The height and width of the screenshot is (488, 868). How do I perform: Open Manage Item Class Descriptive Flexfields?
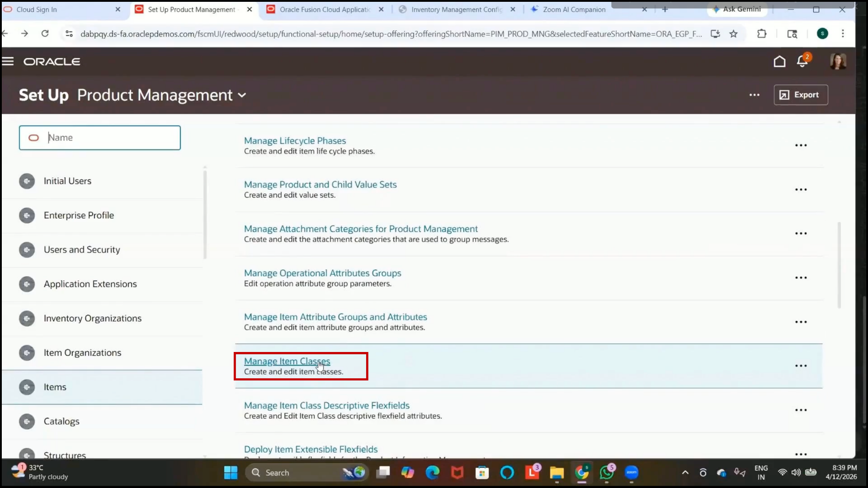click(327, 406)
